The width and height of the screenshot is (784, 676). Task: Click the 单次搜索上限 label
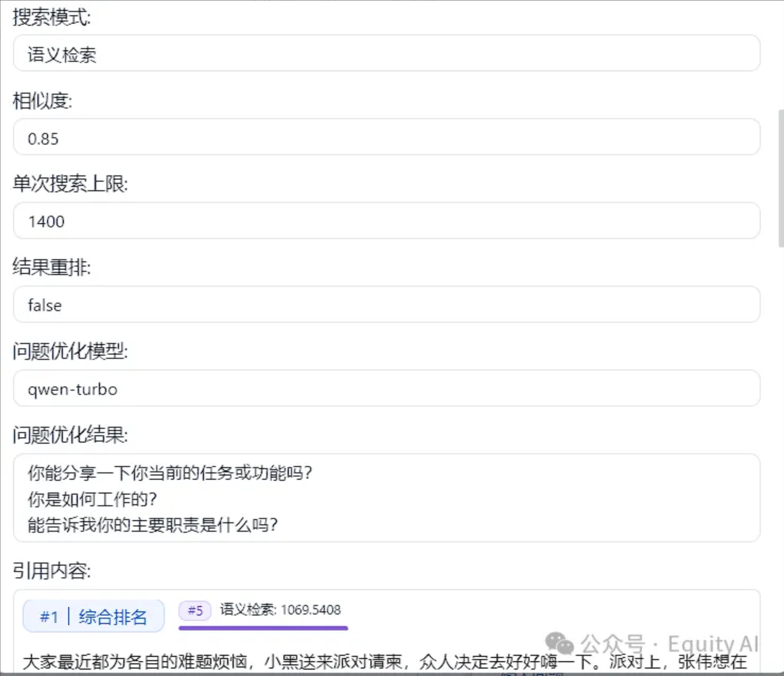pos(71,184)
